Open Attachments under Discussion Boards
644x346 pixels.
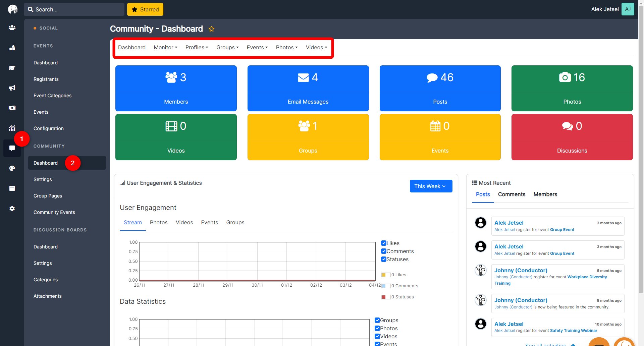point(47,296)
